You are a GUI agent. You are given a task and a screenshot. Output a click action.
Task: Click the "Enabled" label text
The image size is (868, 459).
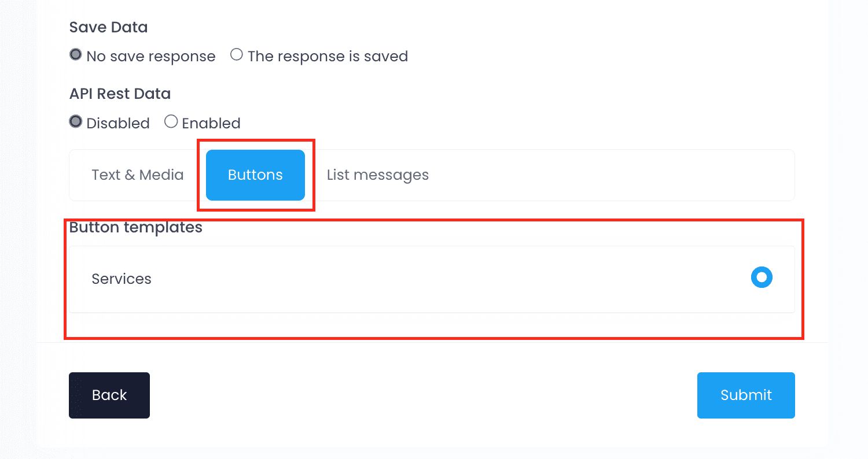(x=211, y=124)
